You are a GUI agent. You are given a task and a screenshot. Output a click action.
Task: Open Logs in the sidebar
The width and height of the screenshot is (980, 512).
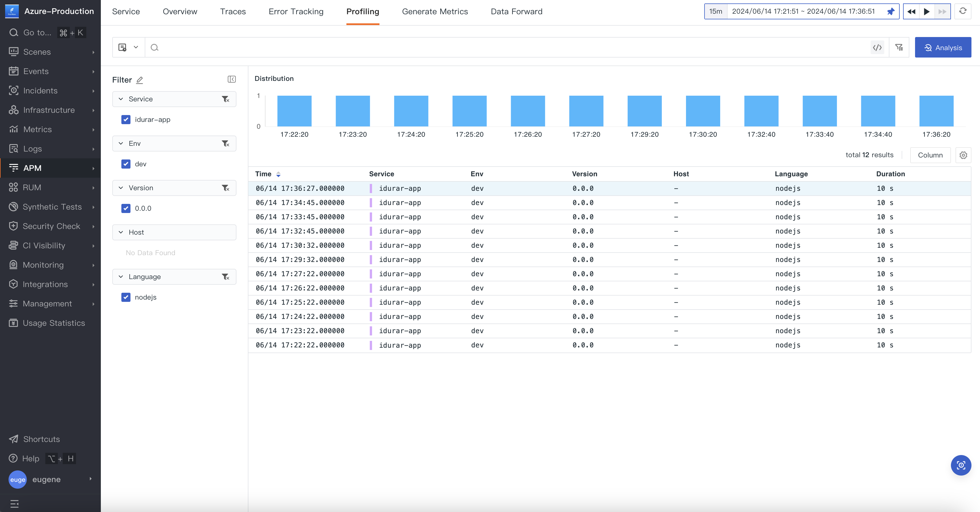click(x=50, y=149)
